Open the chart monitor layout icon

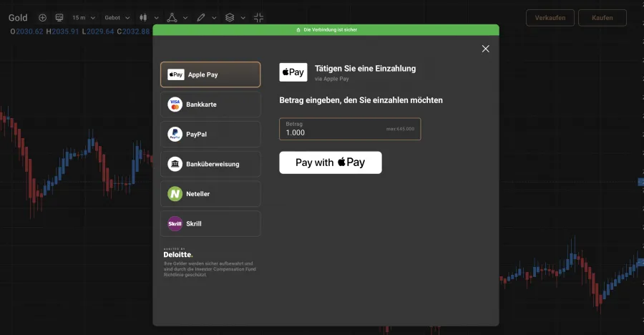pos(59,17)
